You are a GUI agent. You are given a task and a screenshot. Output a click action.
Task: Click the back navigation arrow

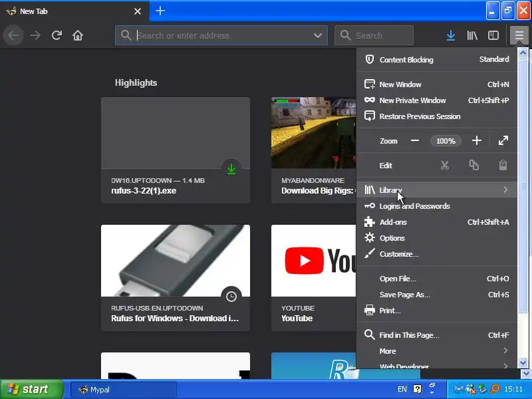click(x=13, y=35)
